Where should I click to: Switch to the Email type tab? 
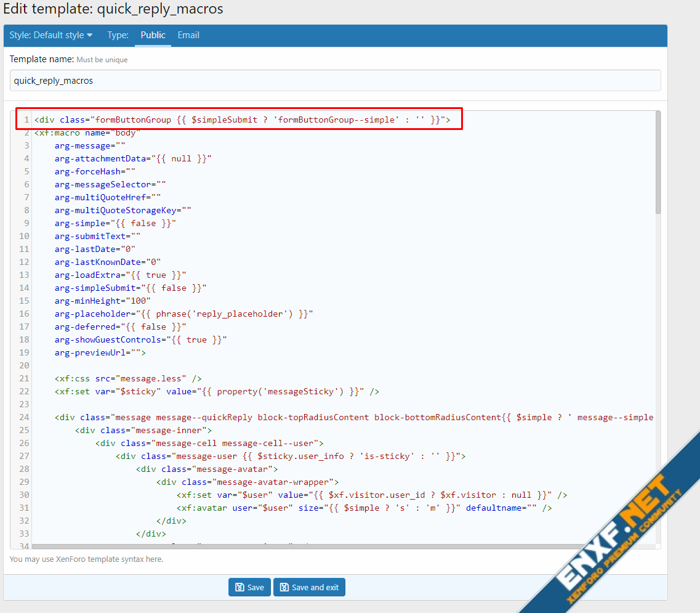[x=188, y=35]
